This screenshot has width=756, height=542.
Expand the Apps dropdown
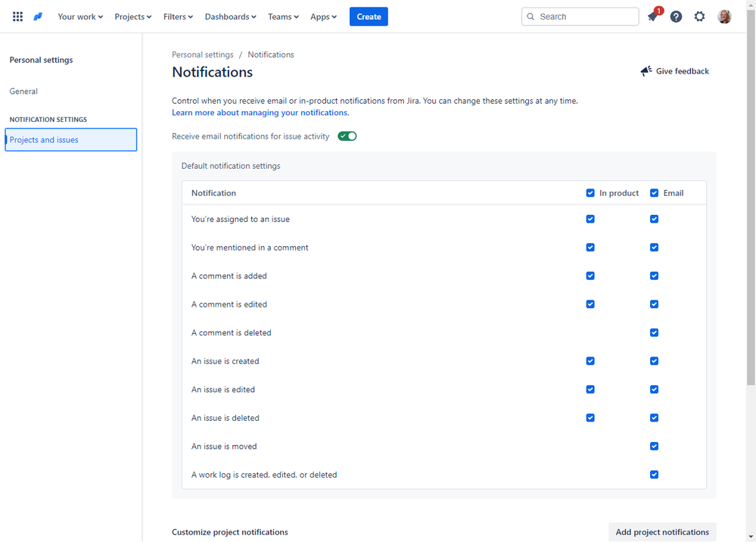[x=323, y=17]
